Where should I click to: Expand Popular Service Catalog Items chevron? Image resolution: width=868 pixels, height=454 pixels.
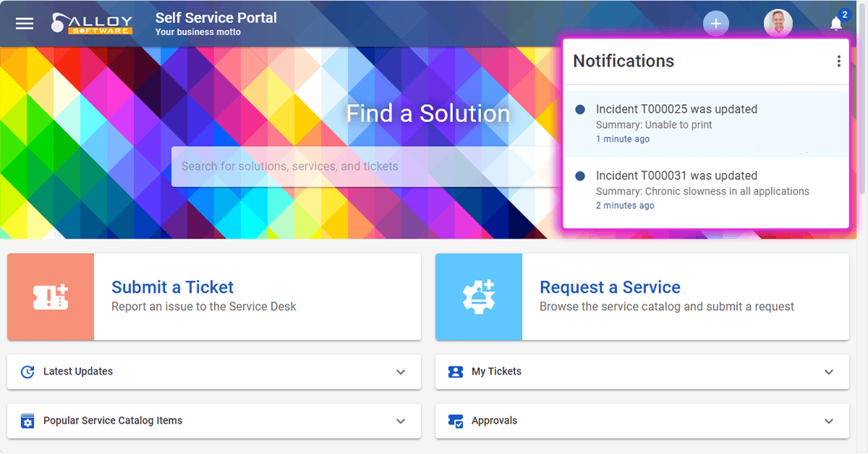pyautogui.click(x=401, y=421)
